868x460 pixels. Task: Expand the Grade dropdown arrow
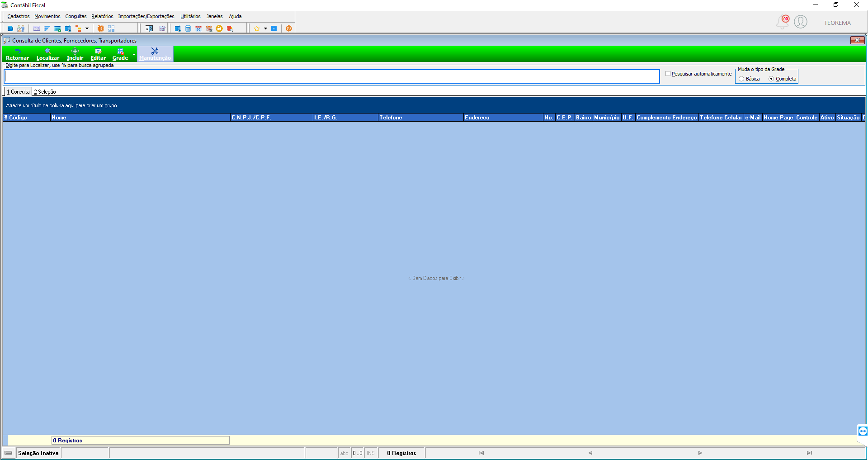134,54
